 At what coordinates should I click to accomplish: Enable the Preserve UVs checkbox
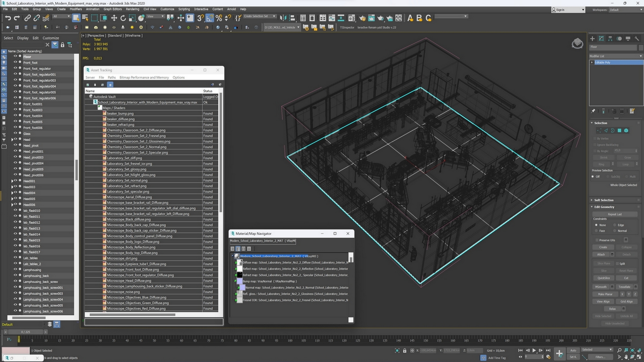coord(597,240)
